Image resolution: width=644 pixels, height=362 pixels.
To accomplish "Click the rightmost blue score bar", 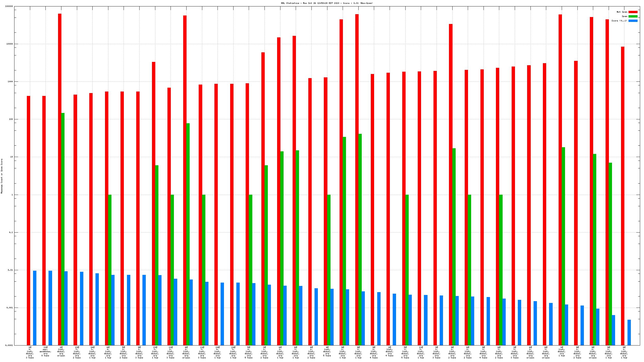I will coord(629,332).
